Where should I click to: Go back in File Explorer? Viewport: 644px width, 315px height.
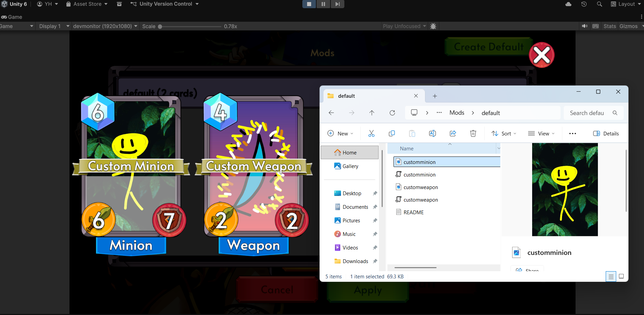pyautogui.click(x=331, y=113)
